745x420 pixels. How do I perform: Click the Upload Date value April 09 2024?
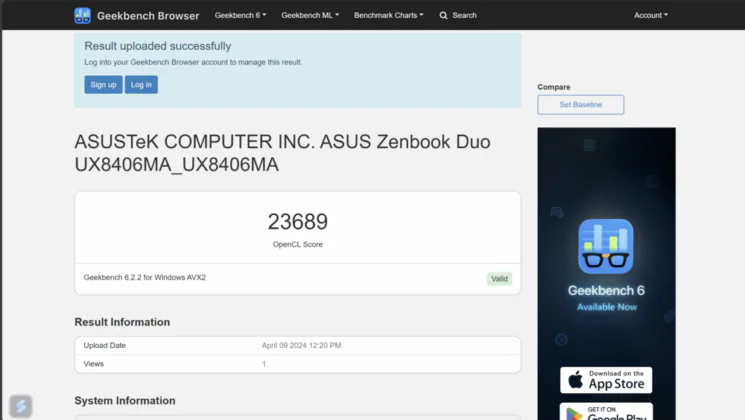pyautogui.click(x=301, y=345)
